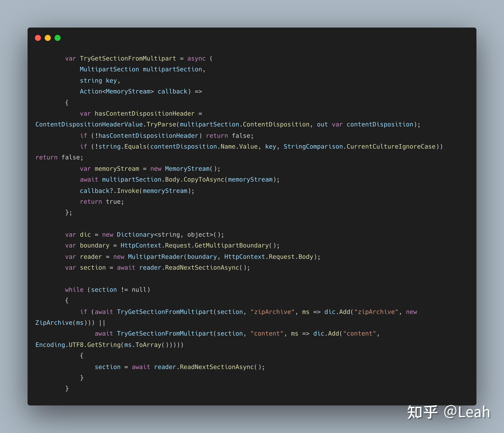Click "var memoryStream = new MemoryStream();" line
Image resolution: width=504 pixels, height=433 pixels.
point(150,169)
